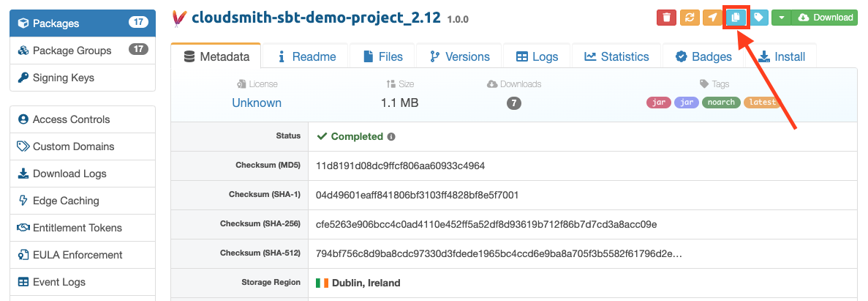
Task: Click the SHA-256 checksum value
Action: click(x=486, y=225)
